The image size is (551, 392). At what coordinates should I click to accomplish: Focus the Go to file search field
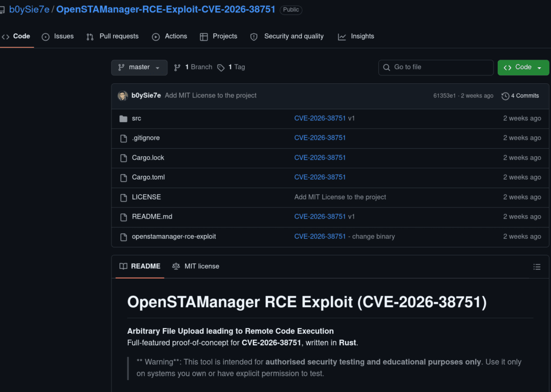436,67
